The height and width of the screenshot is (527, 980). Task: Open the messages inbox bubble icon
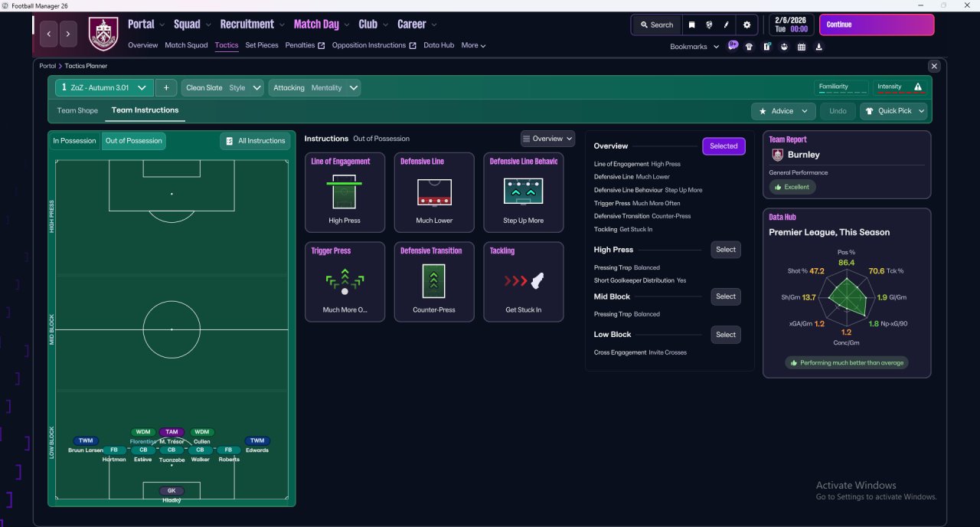click(733, 46)
